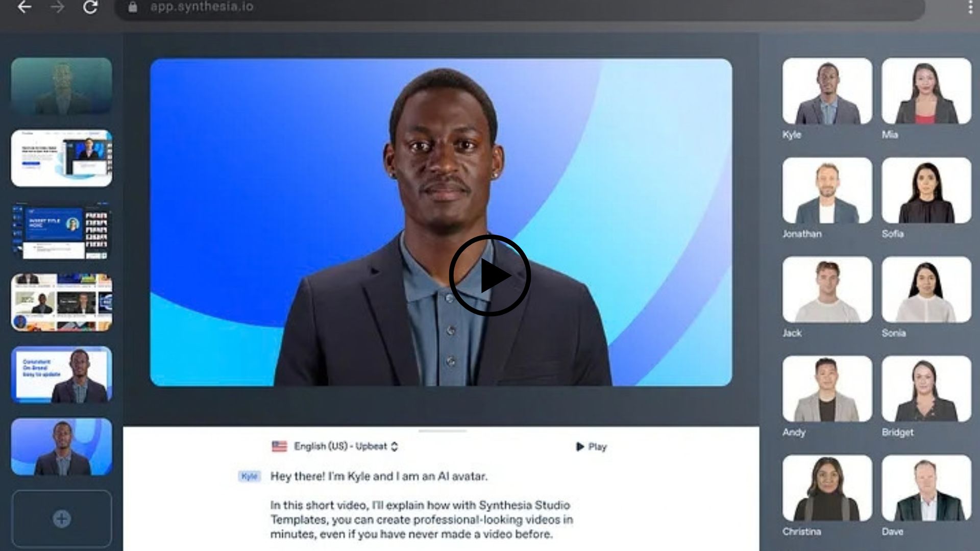The image size is (980, 551).
Task: Click the script text about Synthesia Studio Templates
Action: (422, 519)
